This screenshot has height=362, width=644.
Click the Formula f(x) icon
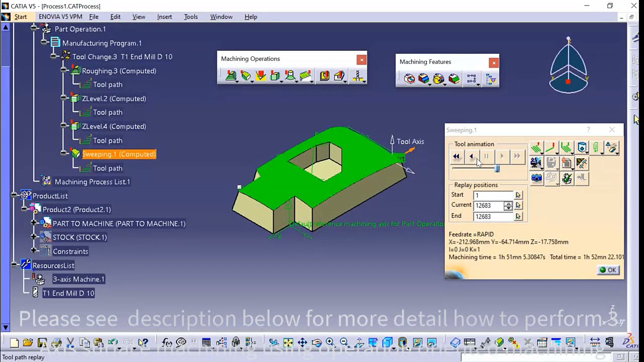(x=167, y=343)
